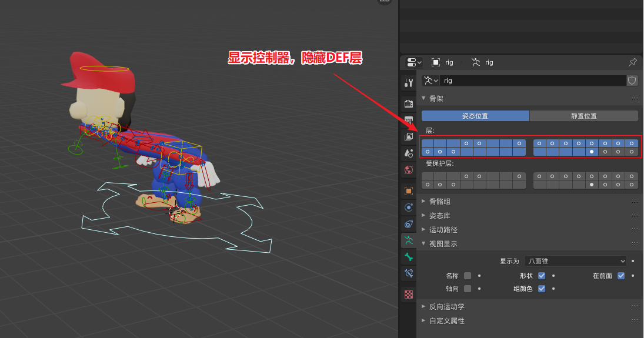Viewport: 644px width, 338px height.
Task: Toggle the armature layer with filled dot
Action: click(x=592, y=152)
